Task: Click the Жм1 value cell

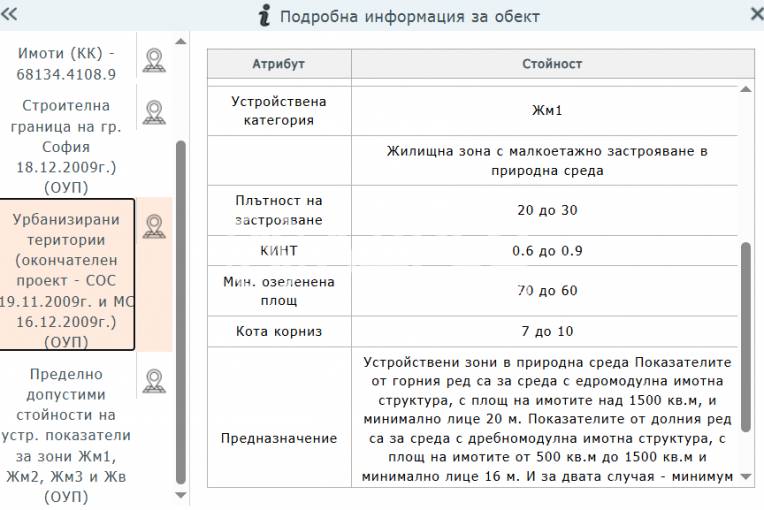Action: pyautogui.click(x=545, y=111)
